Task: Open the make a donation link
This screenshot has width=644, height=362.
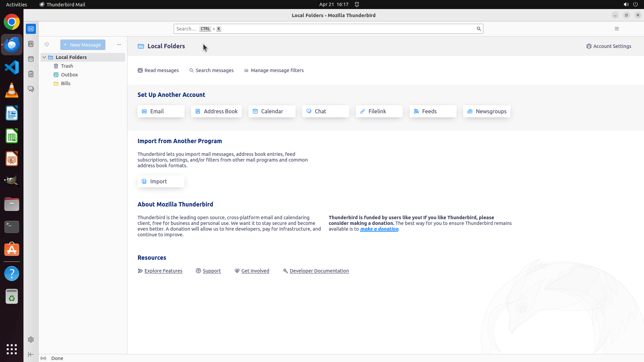Action: pos(379,229)
